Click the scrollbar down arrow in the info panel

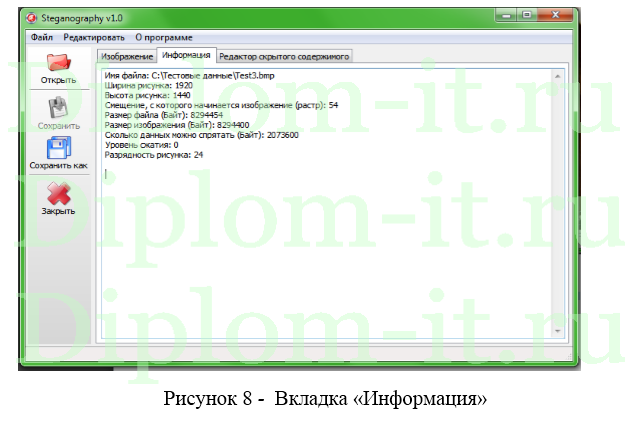click(x=562, y=337)
